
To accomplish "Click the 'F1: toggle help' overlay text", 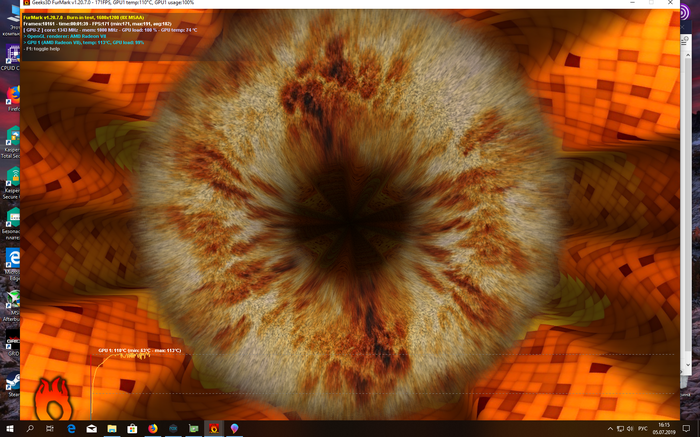I will 43,49.
